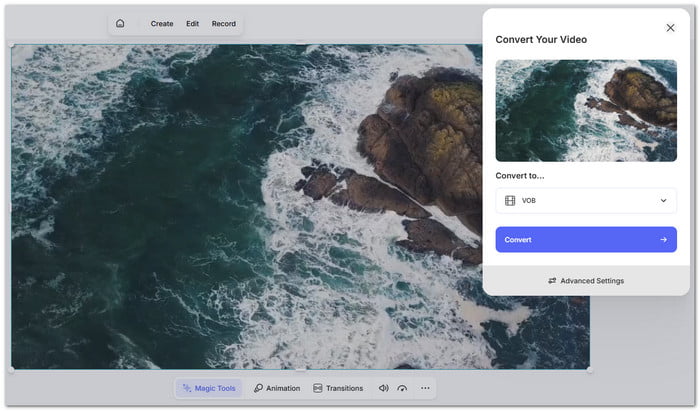The width and height of the screenshot is (700, 411).
Task: Open the Animation tool
Action: point(276,388)
